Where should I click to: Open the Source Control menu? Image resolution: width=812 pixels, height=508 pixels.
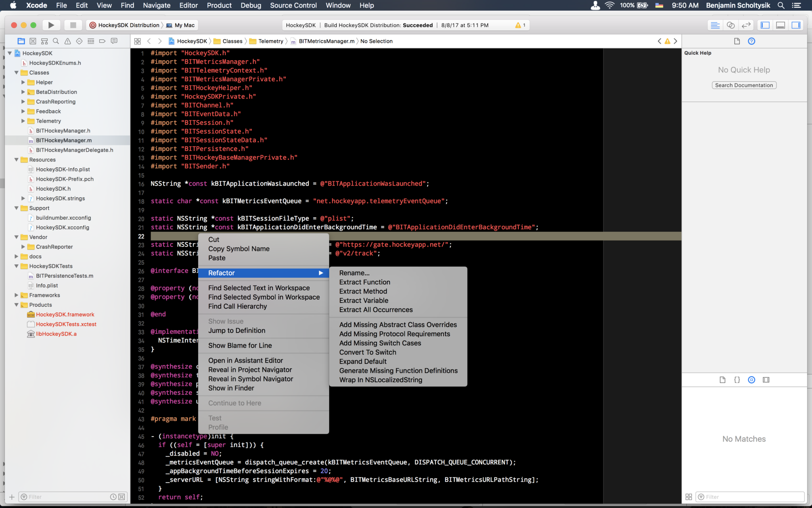tap(293, 5)
